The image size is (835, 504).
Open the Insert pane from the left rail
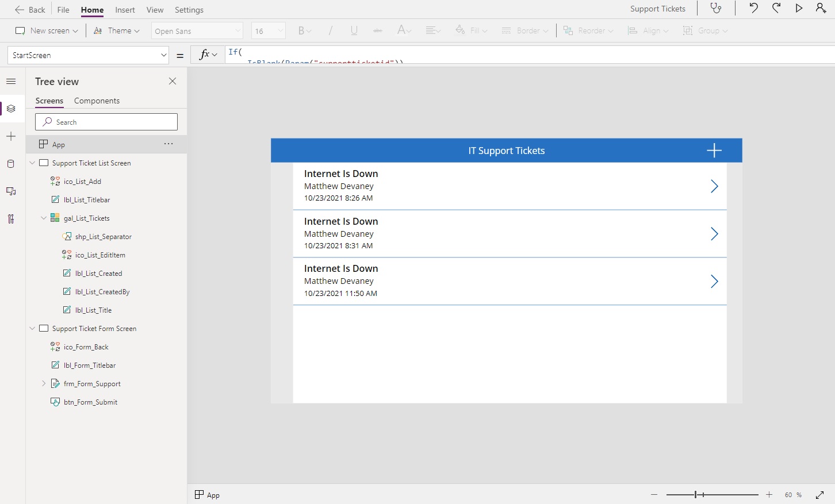[11, 136]
